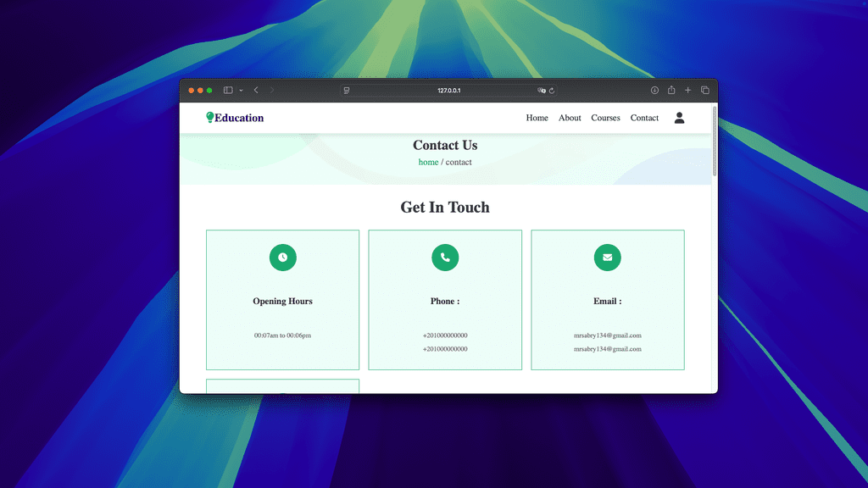Click the envelope icon in Email card
Viewport: 868px width, 488px height.
click(607, 258)
